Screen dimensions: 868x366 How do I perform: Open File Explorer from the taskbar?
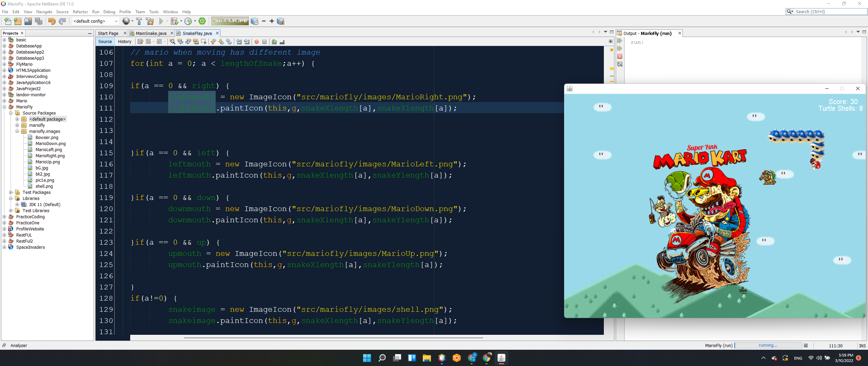tap(427, 358)
